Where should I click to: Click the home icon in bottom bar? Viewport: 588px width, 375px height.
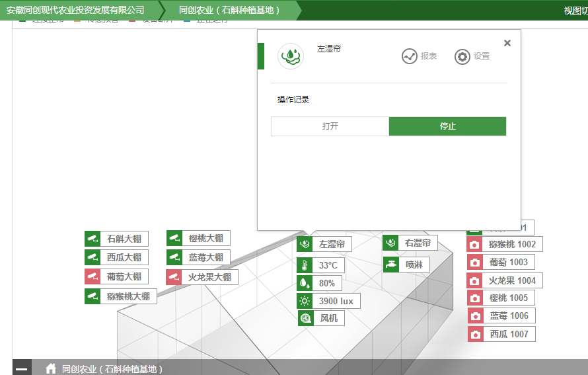point(51,369)
